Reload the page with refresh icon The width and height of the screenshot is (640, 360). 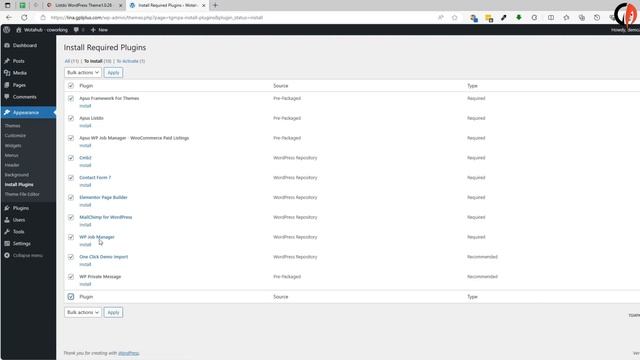24,18
